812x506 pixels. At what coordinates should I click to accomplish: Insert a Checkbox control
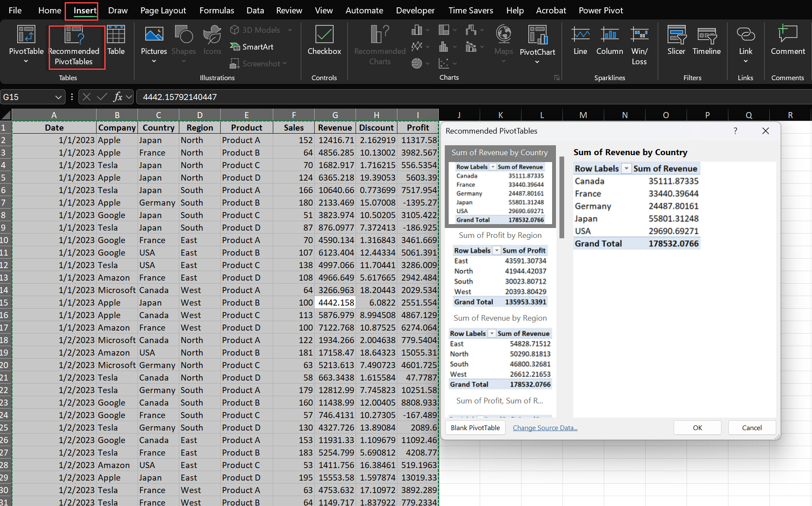(x=324, y=40)
